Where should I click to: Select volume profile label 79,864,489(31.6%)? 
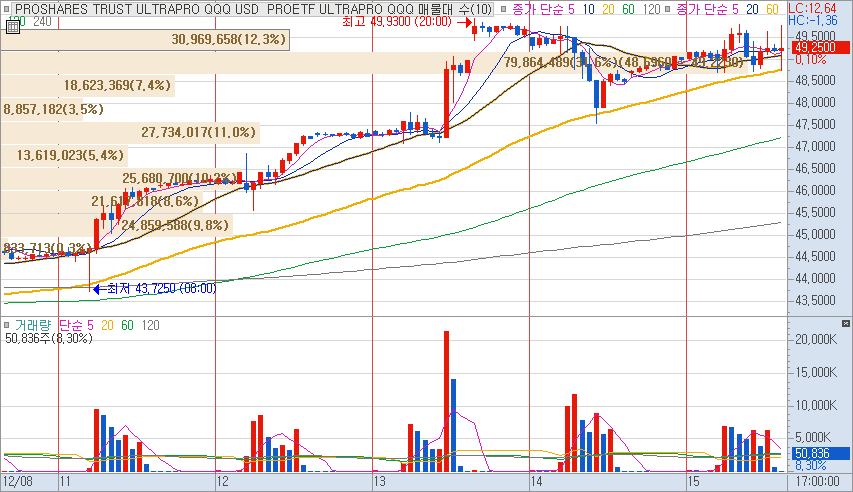[561, 63]
